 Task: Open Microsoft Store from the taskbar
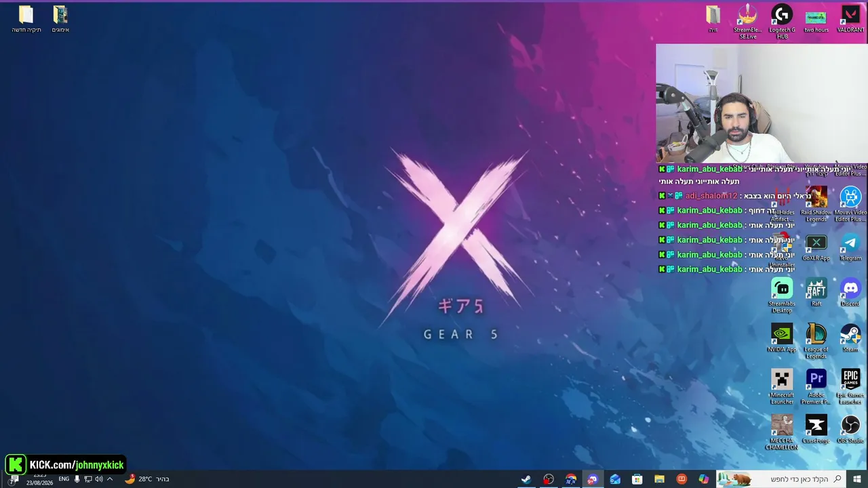pos(637,479)
